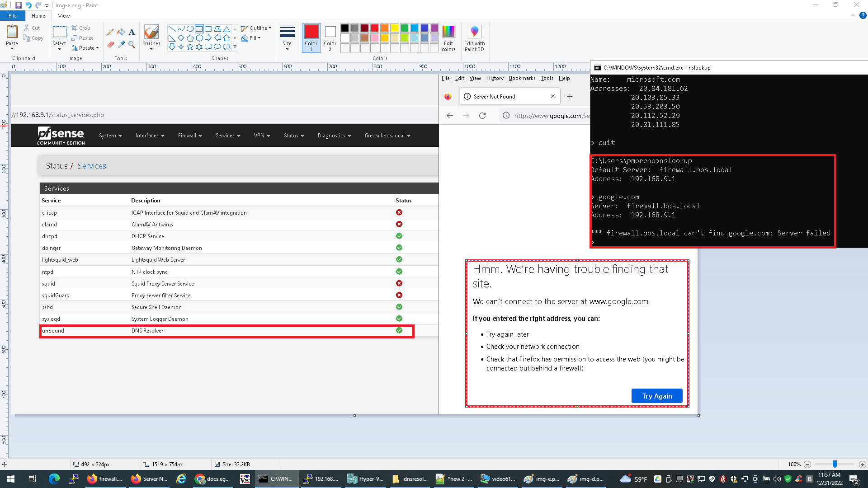Switch to the View ribbon tab
868x488 pixels.
(x=64, y=16)
